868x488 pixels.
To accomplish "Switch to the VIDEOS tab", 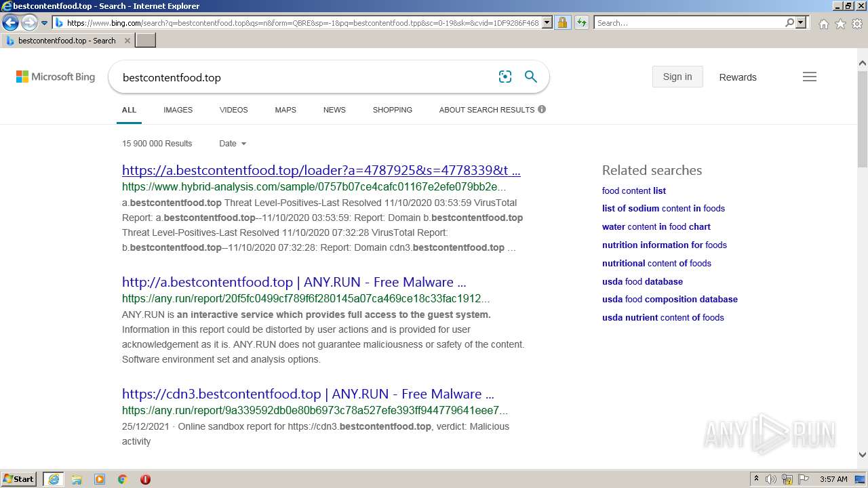I will coord(233,110).
